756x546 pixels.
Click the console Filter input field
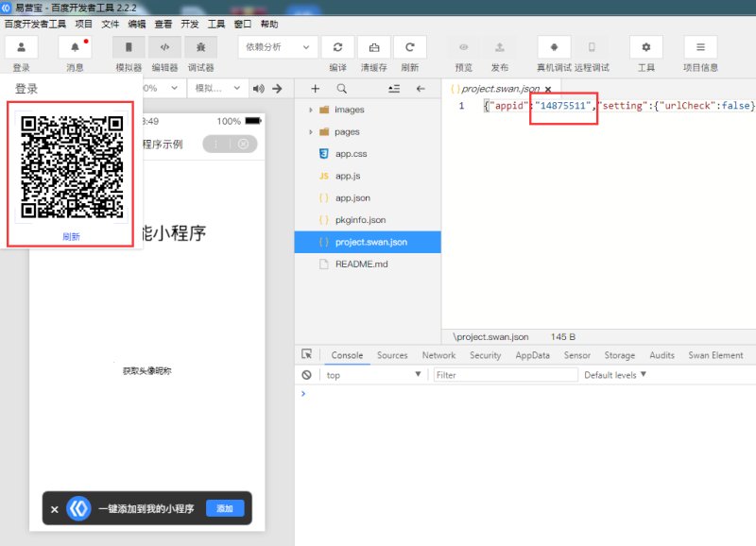tap(506, 375)
